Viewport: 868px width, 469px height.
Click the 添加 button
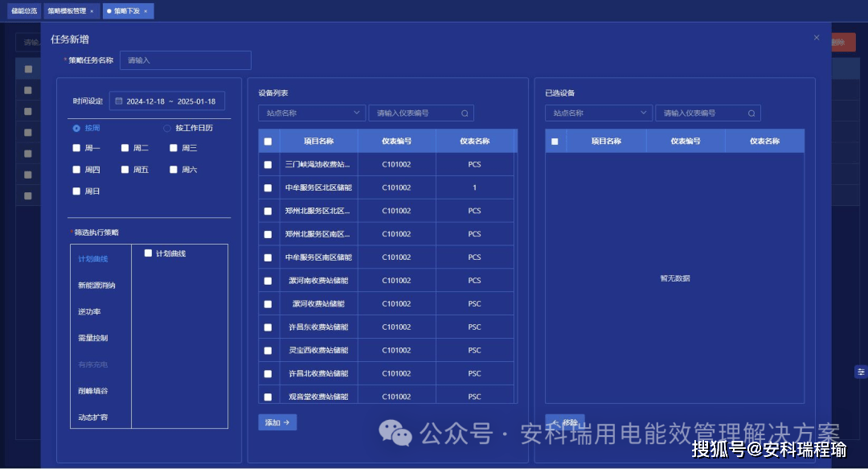click(x=277, y=422)
